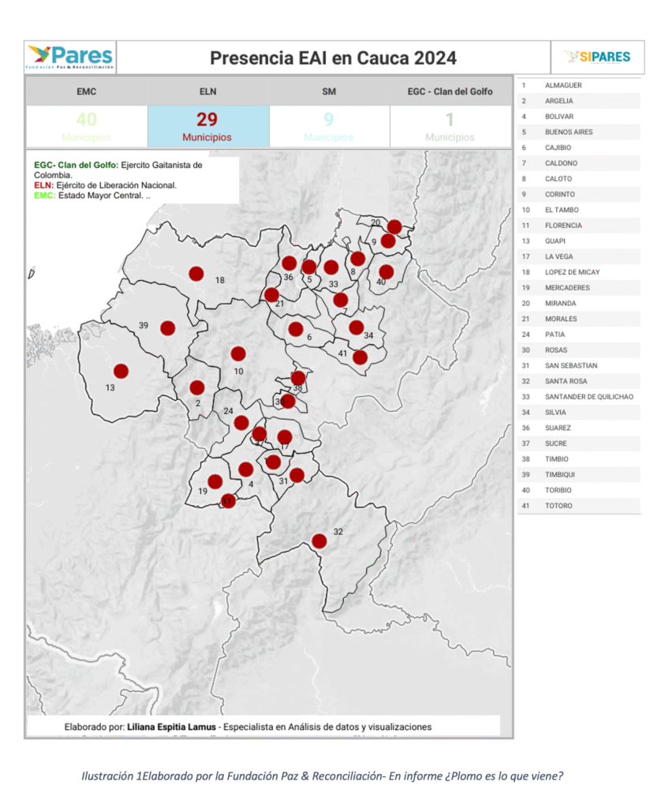Viewport: 672px width, 808px height.
Task: Click the red dot for municipality 32
Action: click(x=319, y=541)
